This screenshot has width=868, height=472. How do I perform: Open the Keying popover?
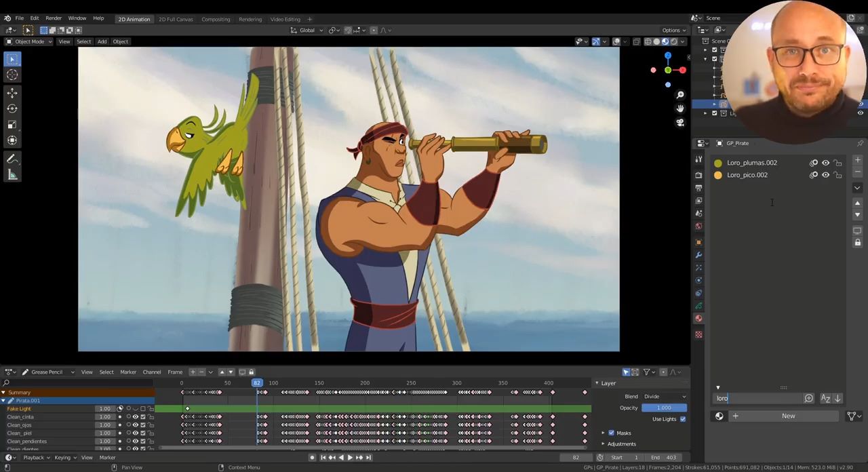[64, 458]
